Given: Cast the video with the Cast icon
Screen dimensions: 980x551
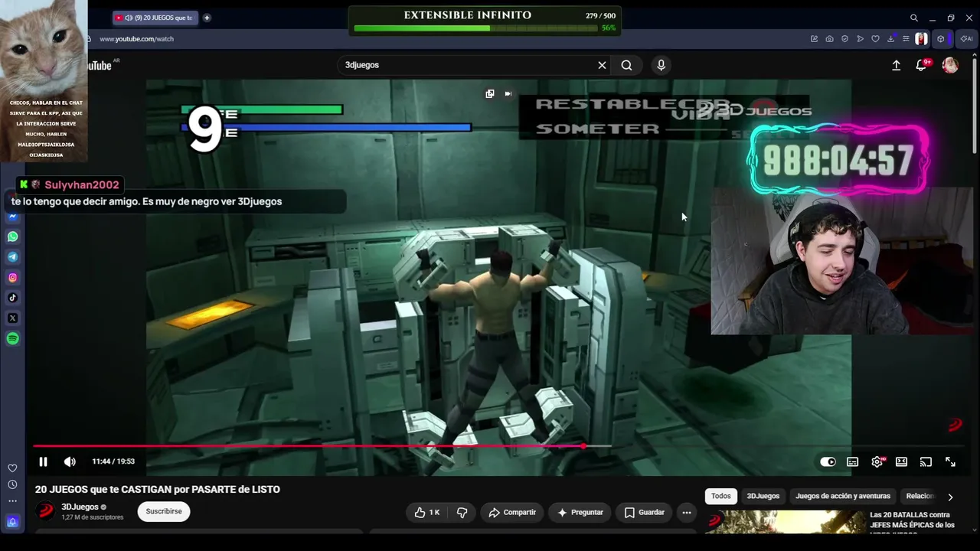Looking at the screenshot, I should 926,461.
